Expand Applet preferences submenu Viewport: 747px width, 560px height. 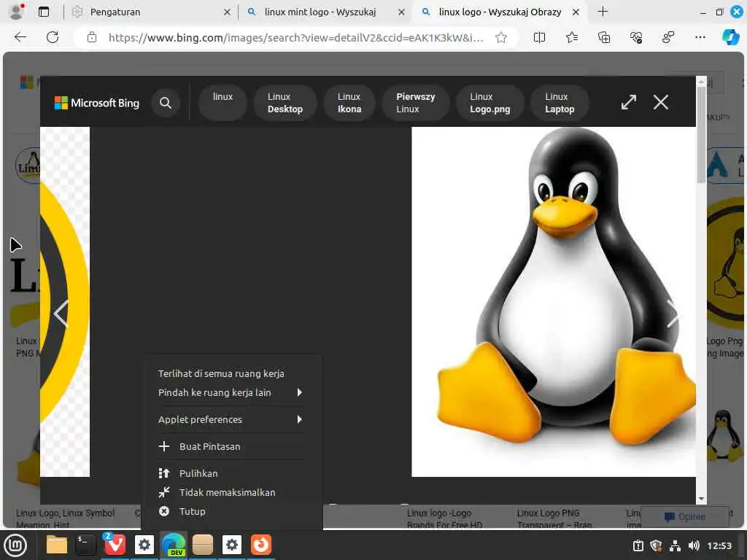tap(231, 419)
